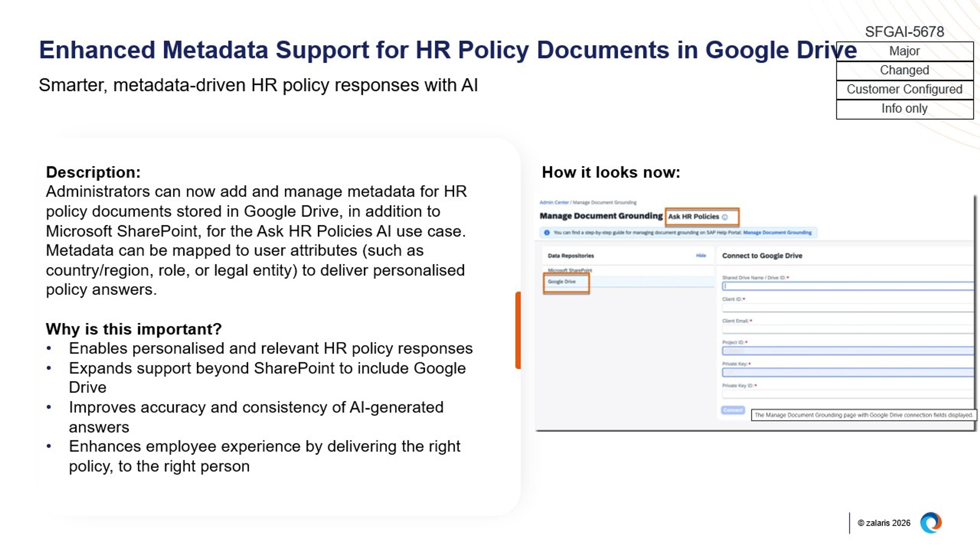This screenshot has height=551, width=980.
Task: Click the Why is this important? heading
Action: click(x=133, y=329)
